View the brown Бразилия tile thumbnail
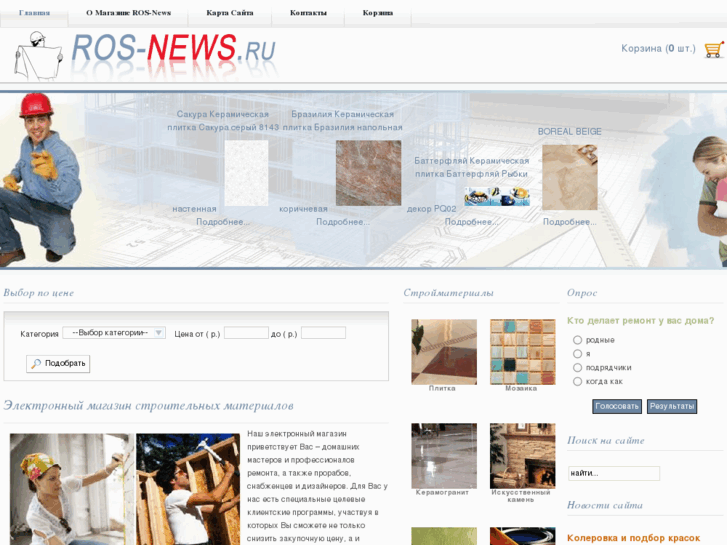 coord(369,173)
